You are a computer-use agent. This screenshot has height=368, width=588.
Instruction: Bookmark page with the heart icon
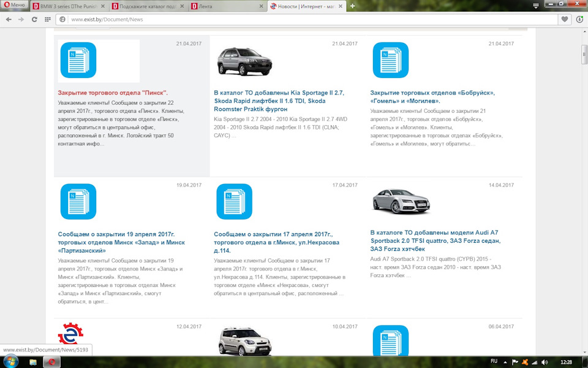pyautogui.click(x=565, y=20)
